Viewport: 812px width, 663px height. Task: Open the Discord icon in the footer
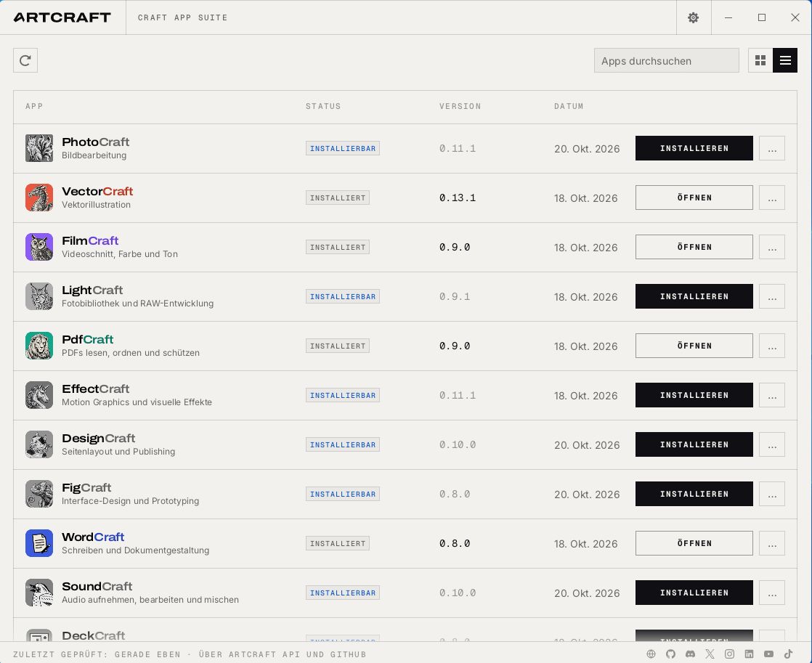click(690, 654)
